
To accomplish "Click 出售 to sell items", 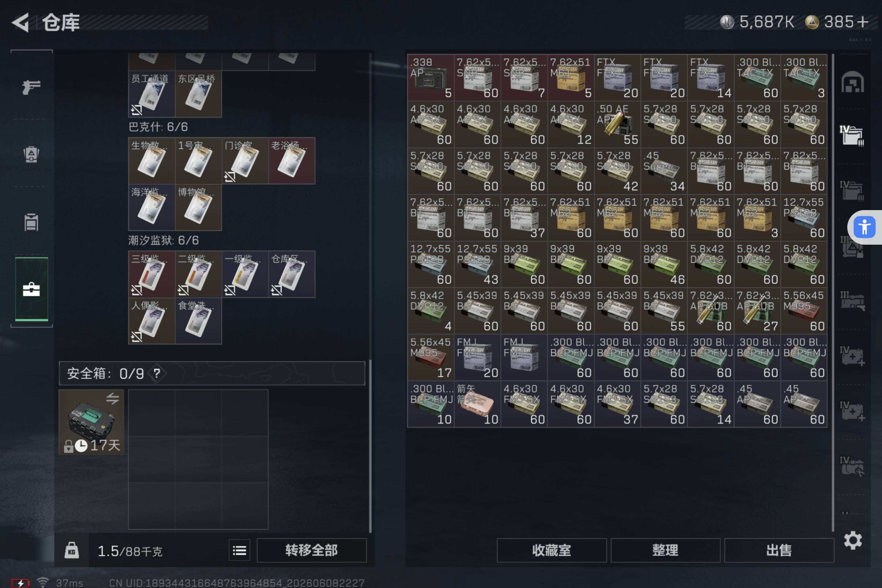I will click(x=779, y=550).
